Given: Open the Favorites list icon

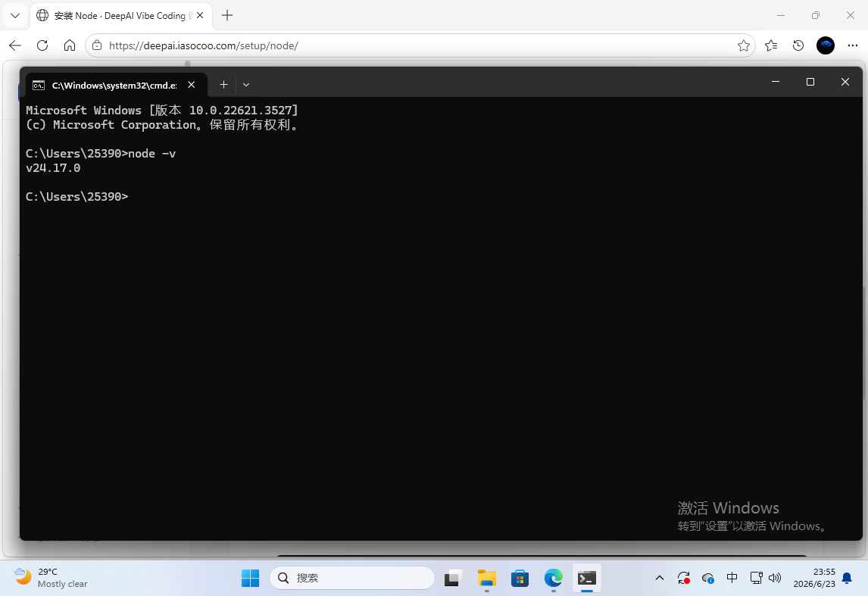Looking at the screenshot, I should (770, 45).
